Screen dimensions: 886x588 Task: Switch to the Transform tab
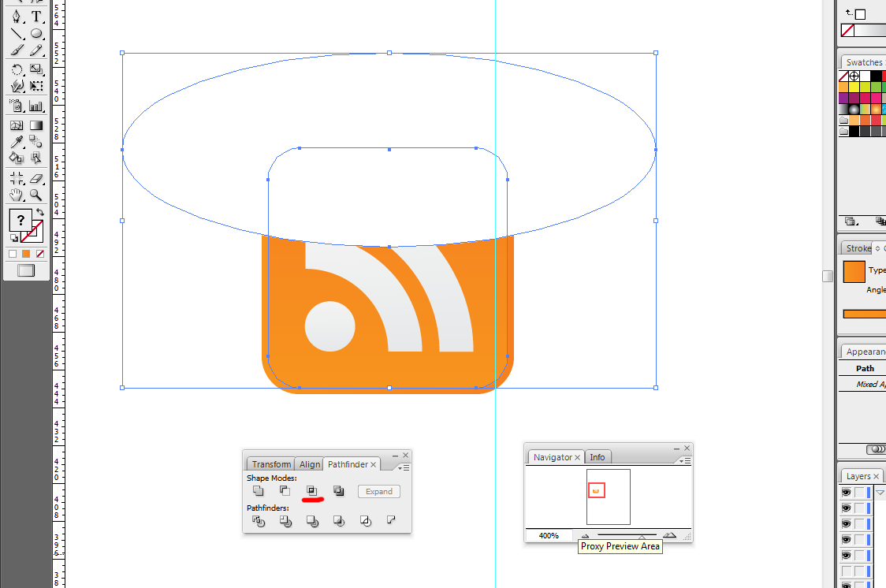[x=271, y=464]
